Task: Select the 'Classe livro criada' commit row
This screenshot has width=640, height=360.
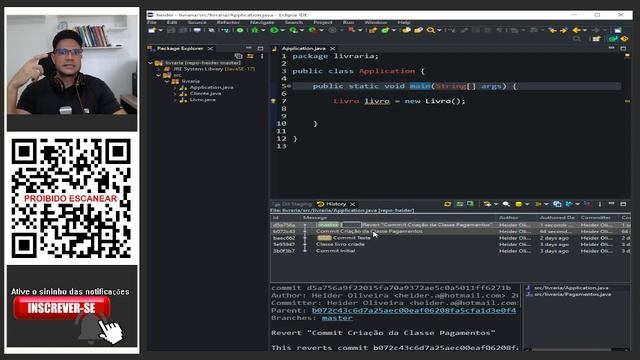Action: click(451, 244)
